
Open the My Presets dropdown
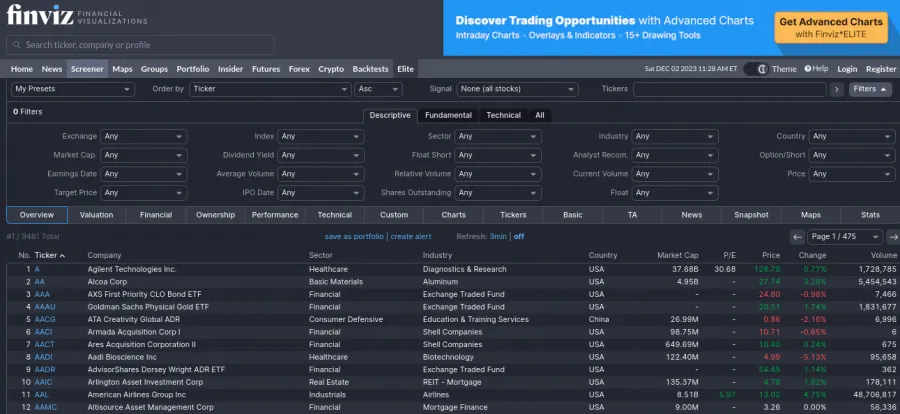tap(73, 89)
